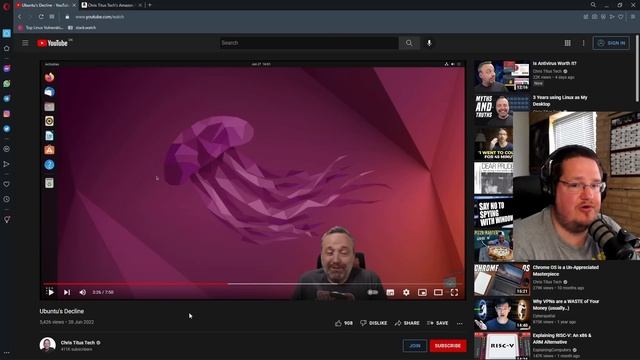640x360 pixels.
Task: Go to the YouTube home logo
Action: (x=53, y=43)
